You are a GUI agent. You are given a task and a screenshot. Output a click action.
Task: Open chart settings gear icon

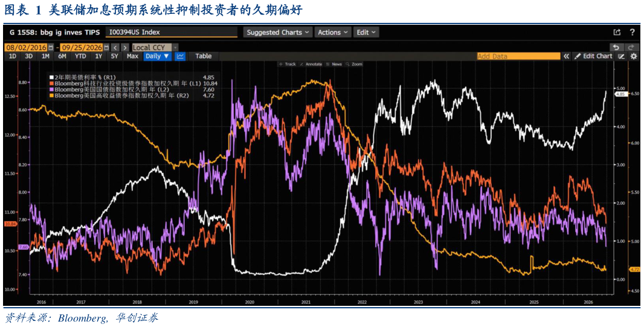point(634,56)
